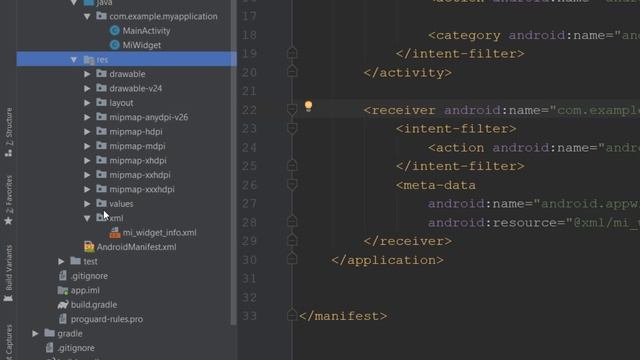Viewport: 640px width, 360px height.
Task: Click the Structure panel icon
Action: pos(8,153)
